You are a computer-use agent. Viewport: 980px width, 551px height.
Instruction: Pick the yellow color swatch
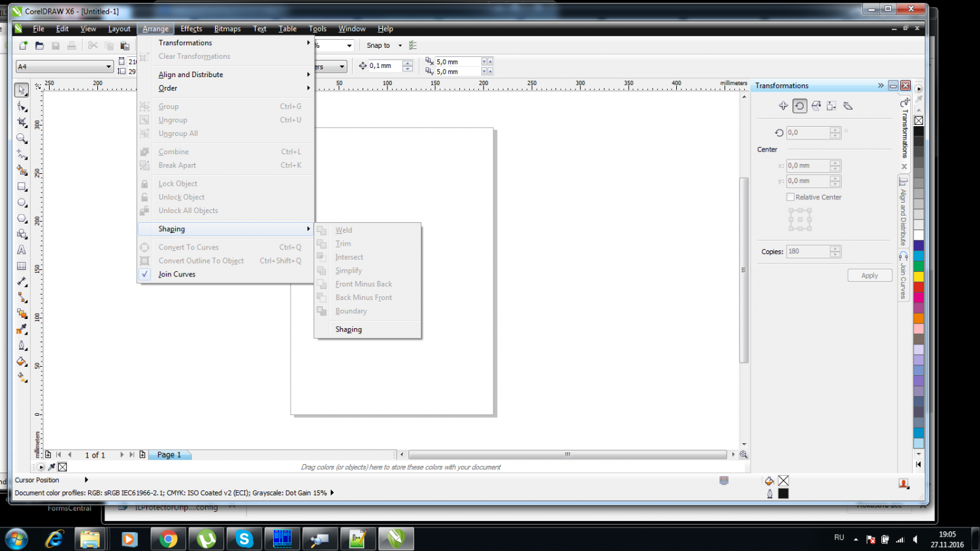pyautogui.click(x=919, y=277)
